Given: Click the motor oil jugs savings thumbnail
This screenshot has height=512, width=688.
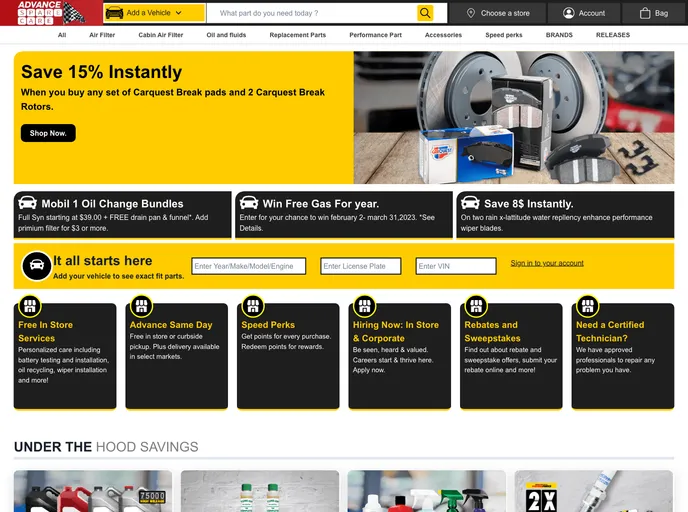Looking at the screenshot, I should pos(93,491).
